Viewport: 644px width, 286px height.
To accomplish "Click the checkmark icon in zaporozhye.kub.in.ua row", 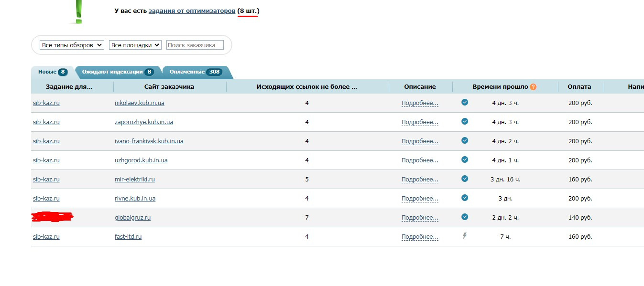I will [465, 121].
